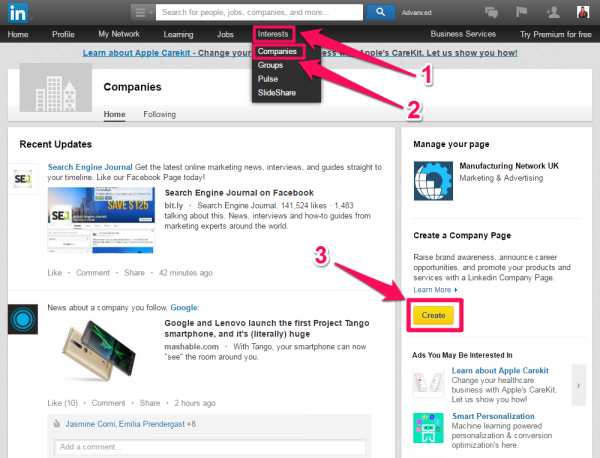Open the Smart Personalization ad link
The height and width of the screenshot is (458, 600).
click(x=493, y=416)
